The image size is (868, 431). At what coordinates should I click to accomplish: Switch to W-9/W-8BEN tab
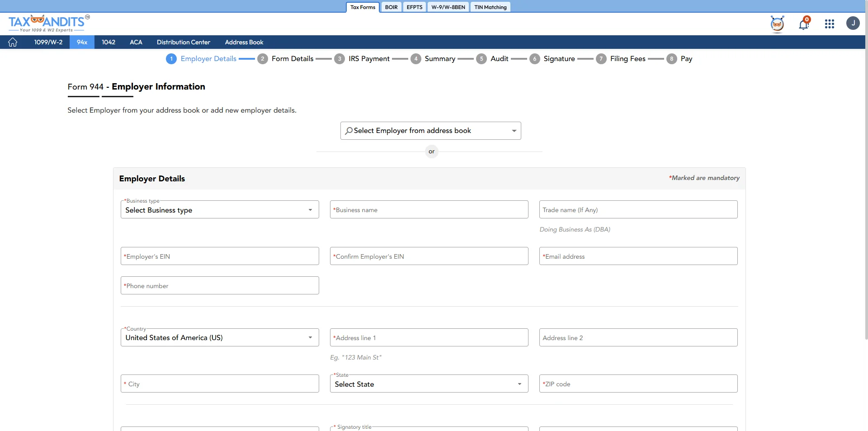pos(448,7)
